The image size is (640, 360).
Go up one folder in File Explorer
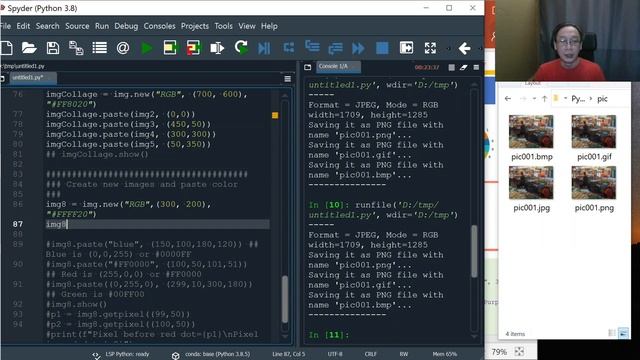544,98
